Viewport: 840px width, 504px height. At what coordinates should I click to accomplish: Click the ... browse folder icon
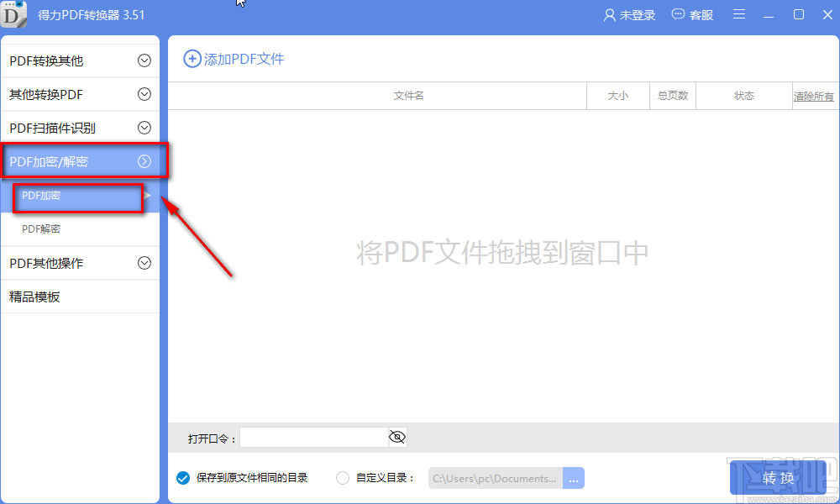(574, 477)
